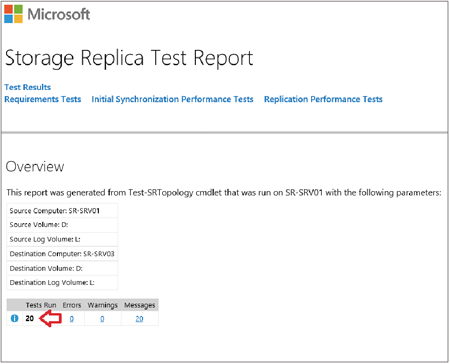Select the Destination Computer SR-SRV03 row

click(62, 254)
